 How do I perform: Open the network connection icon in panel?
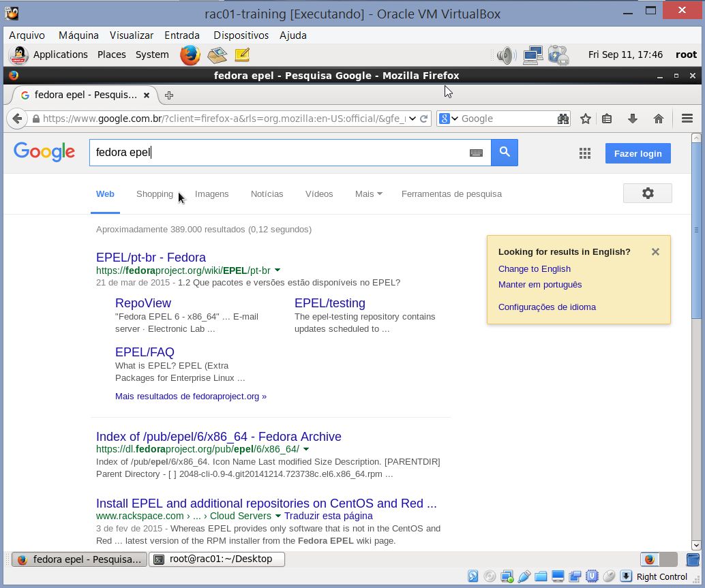(x=532, y=55)
